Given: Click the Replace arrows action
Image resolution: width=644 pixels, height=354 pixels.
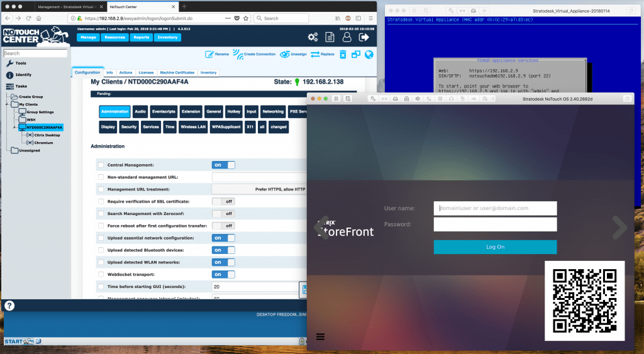Looking at the screenshot, I should (x=323, y=54).
